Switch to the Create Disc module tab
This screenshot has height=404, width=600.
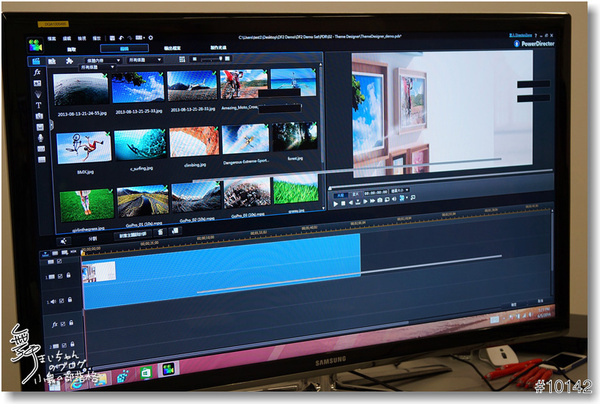[x=218, y=47]
